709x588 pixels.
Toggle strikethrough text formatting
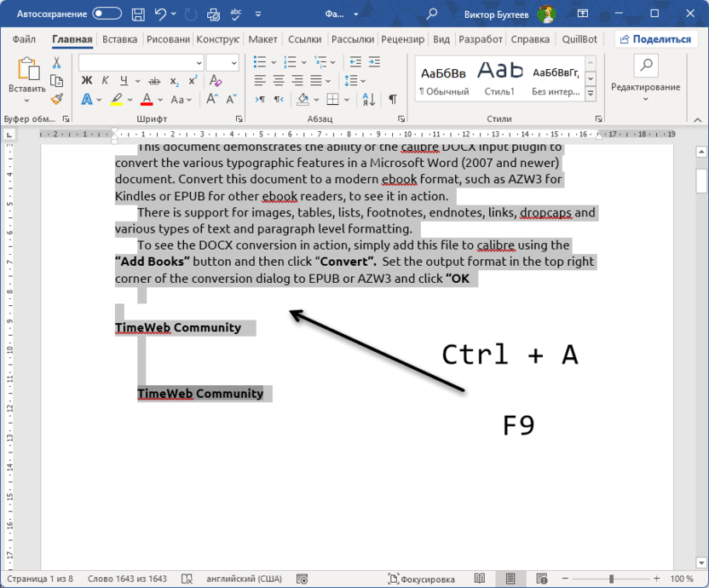154,80
